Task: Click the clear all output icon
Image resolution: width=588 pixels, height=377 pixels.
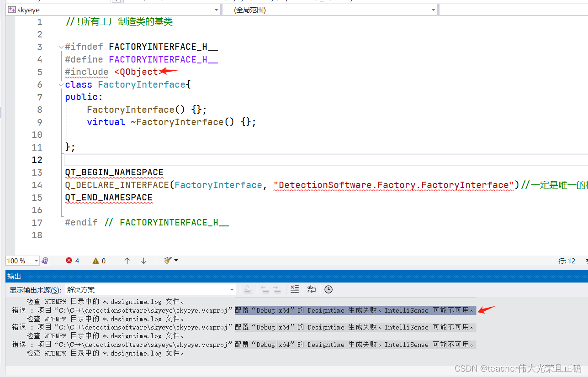Action: point(295,289)
